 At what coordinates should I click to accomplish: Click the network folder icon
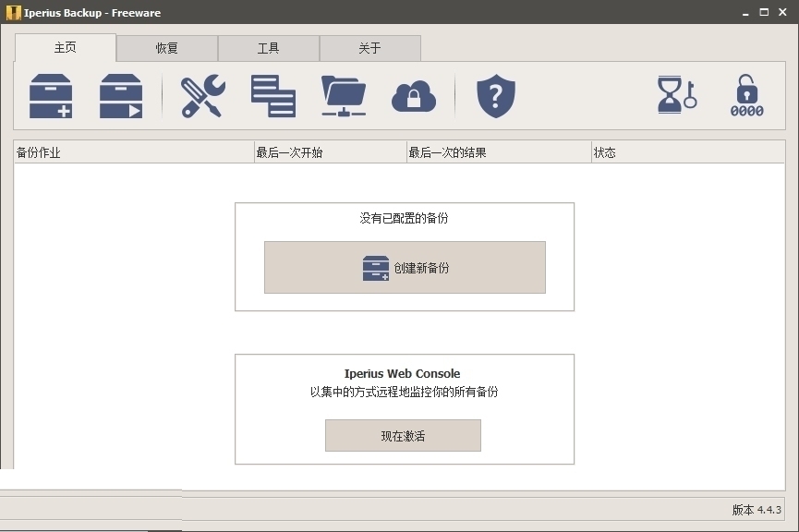coord(344,96)
